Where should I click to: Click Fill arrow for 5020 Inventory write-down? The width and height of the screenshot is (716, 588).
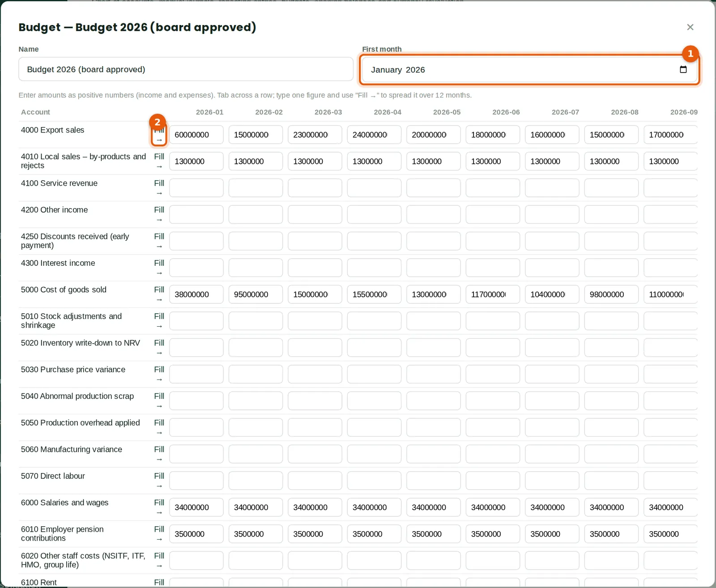(x=159, y=348)
